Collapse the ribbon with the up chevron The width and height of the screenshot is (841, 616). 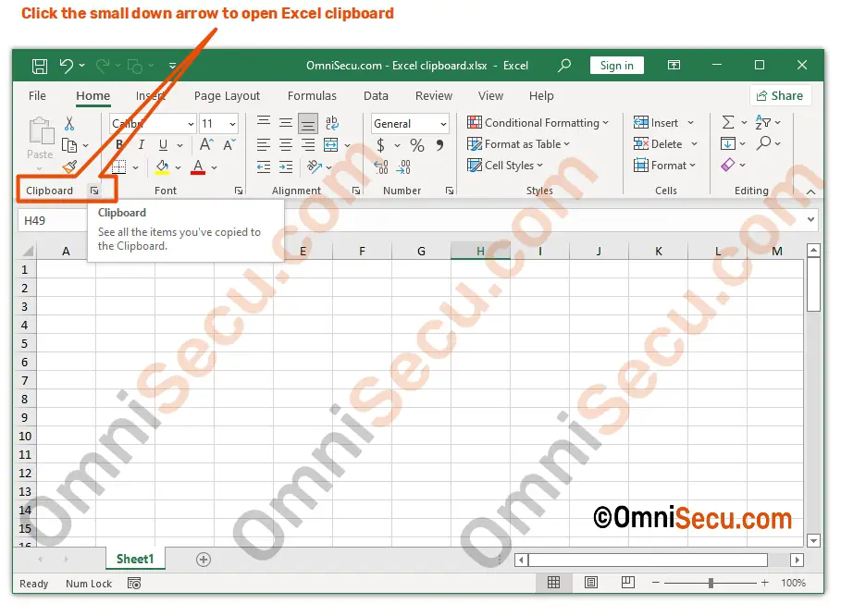pos(811,192)
